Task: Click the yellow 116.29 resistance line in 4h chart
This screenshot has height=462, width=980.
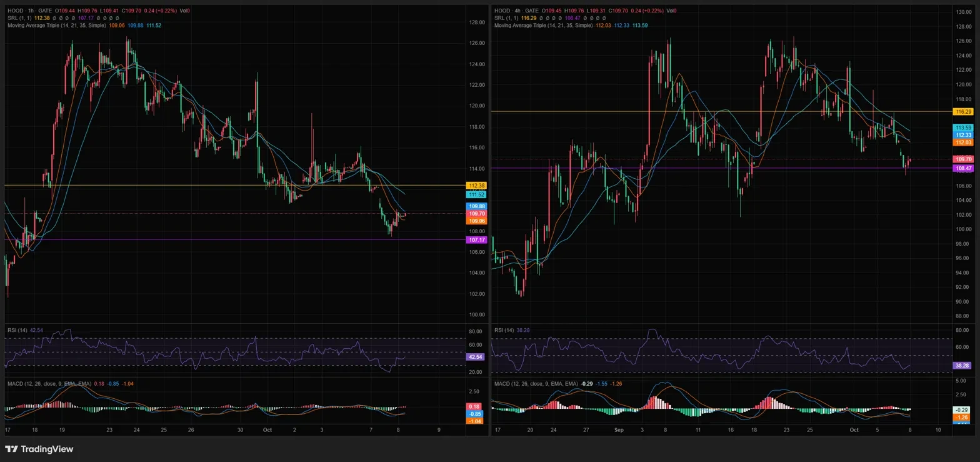Action: click(x=721, y=111)
